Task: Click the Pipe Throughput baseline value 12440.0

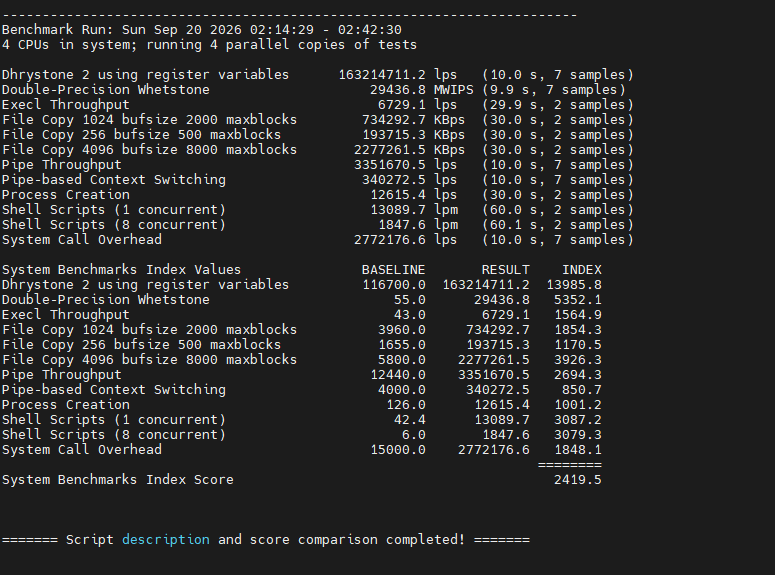Action: click(398, 375)
